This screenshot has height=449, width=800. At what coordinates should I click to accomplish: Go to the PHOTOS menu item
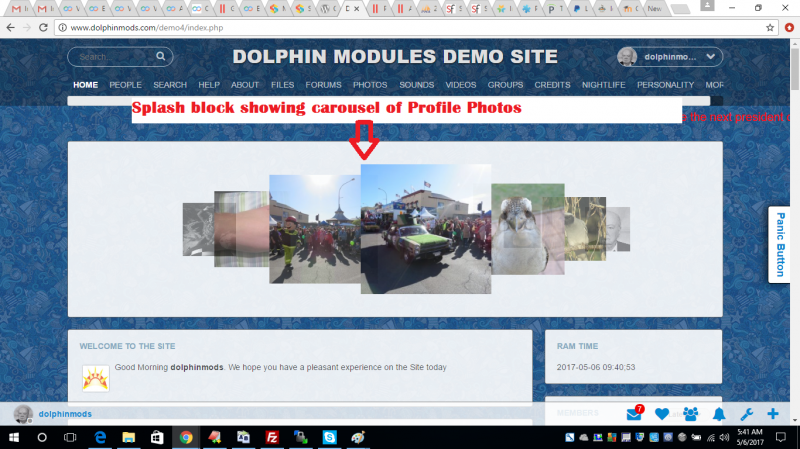(x=370, y=85)
